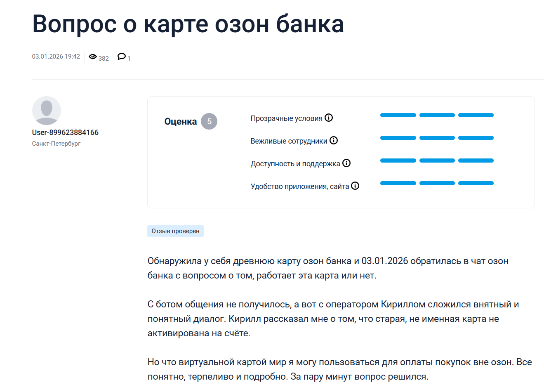Click the views eye icon
The width and height of the screenshot is (544, 392).
93,57
